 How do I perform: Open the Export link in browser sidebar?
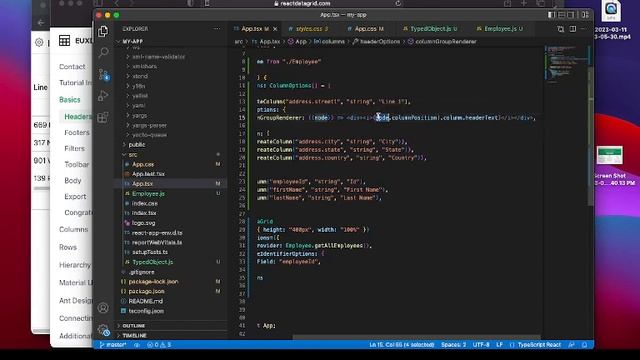click(x=75, y=196)
